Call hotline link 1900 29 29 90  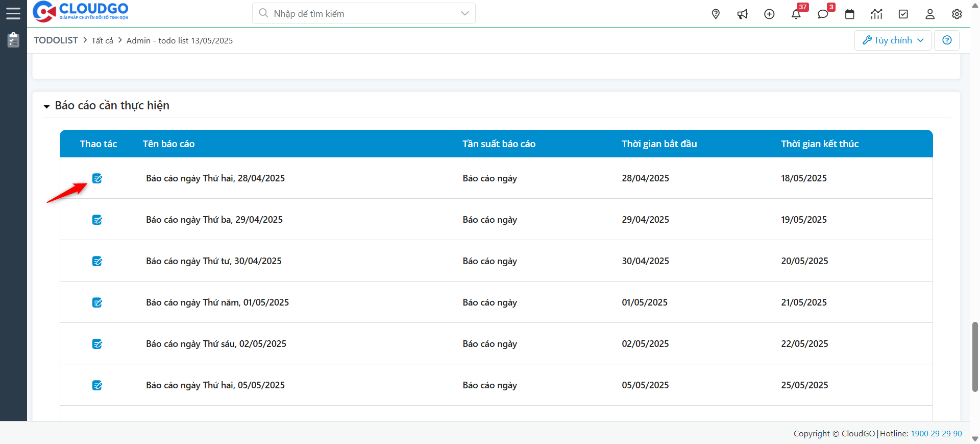[x=936, y=433]
